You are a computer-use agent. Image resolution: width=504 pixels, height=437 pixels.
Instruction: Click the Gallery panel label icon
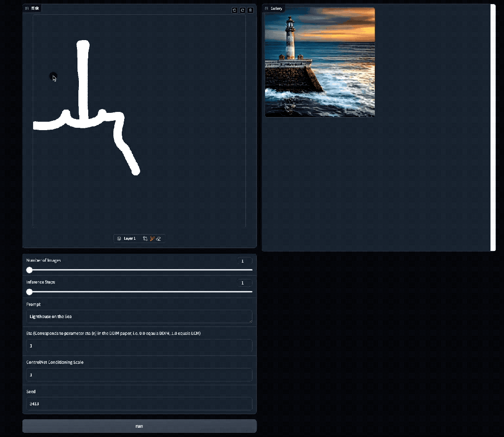[x=266, y=8]
